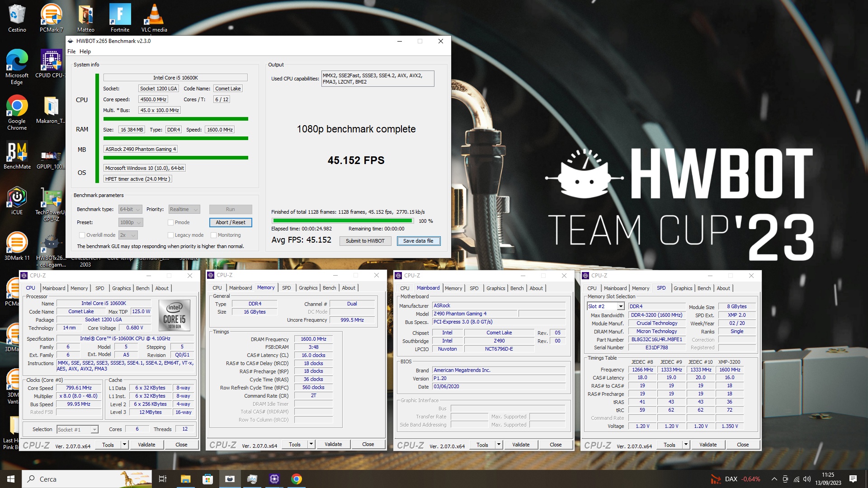Open the TechPowerUp GPU-Z shortcut
This screenshot has width=868, height=488.
(x=51, y=204)
